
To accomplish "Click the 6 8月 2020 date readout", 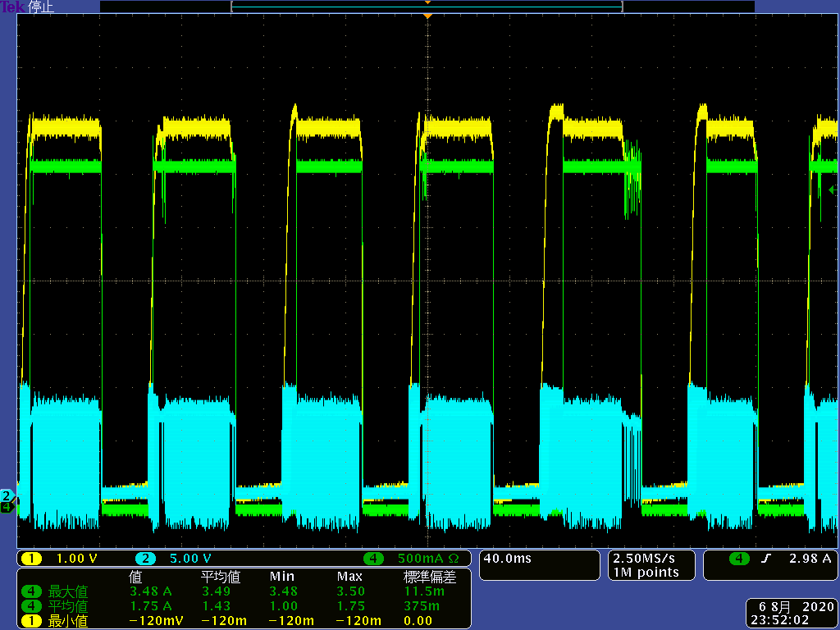I will click(x=797, y=607).
